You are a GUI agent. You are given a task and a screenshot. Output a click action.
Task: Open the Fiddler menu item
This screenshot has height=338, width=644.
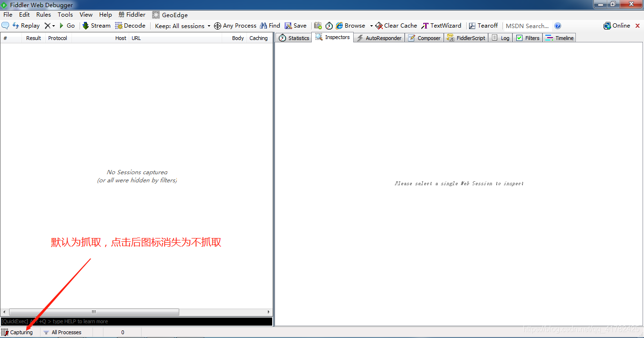132,15
